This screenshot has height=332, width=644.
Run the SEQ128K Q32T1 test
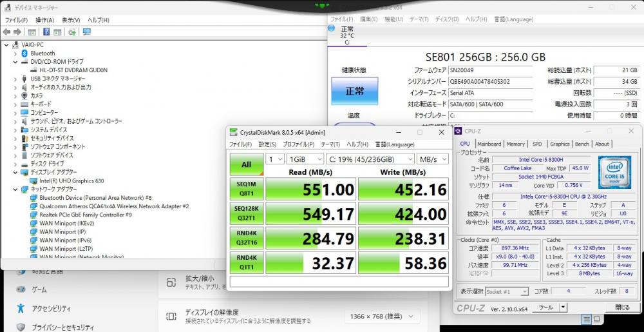[x=247, y=213]
